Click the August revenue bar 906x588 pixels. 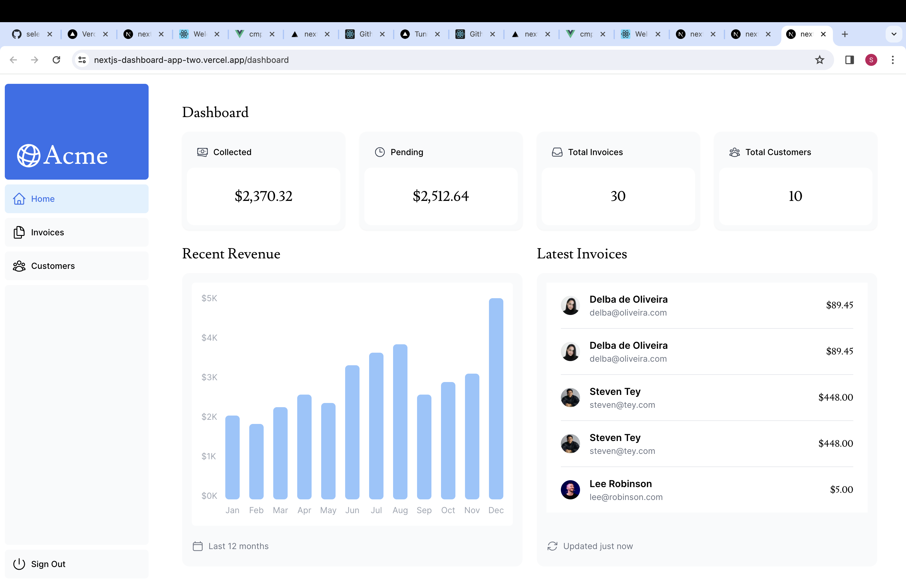click(x=400, y=422)
